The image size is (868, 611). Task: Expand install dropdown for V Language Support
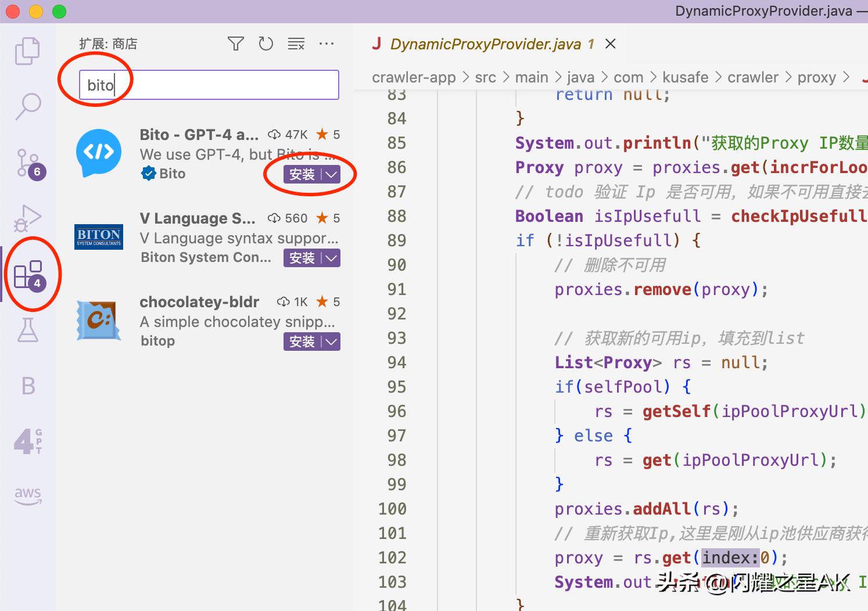coord(331,258)
